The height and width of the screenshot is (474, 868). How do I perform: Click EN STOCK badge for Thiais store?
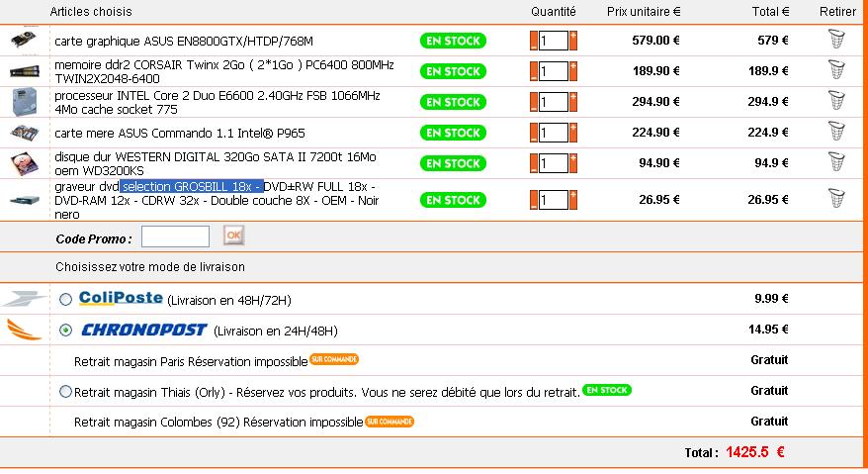[x=607, y=390]
